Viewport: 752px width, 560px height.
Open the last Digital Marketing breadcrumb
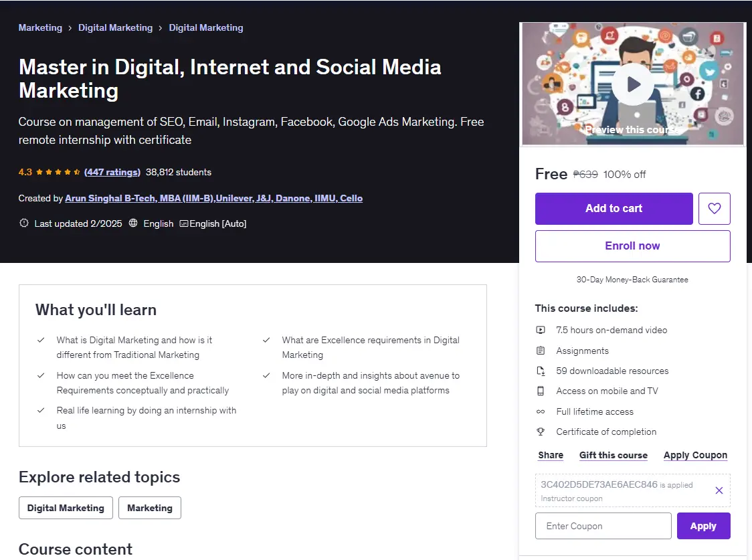pos(206,28)
